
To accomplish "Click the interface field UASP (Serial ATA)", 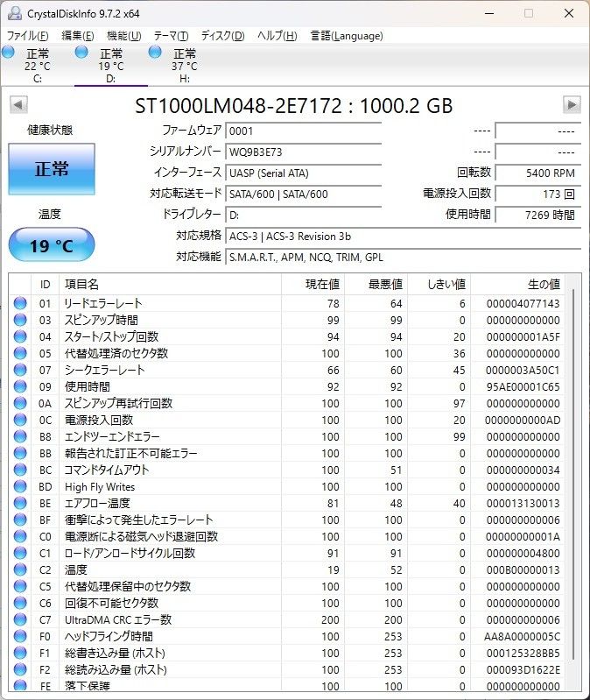I will click(303, 173).
